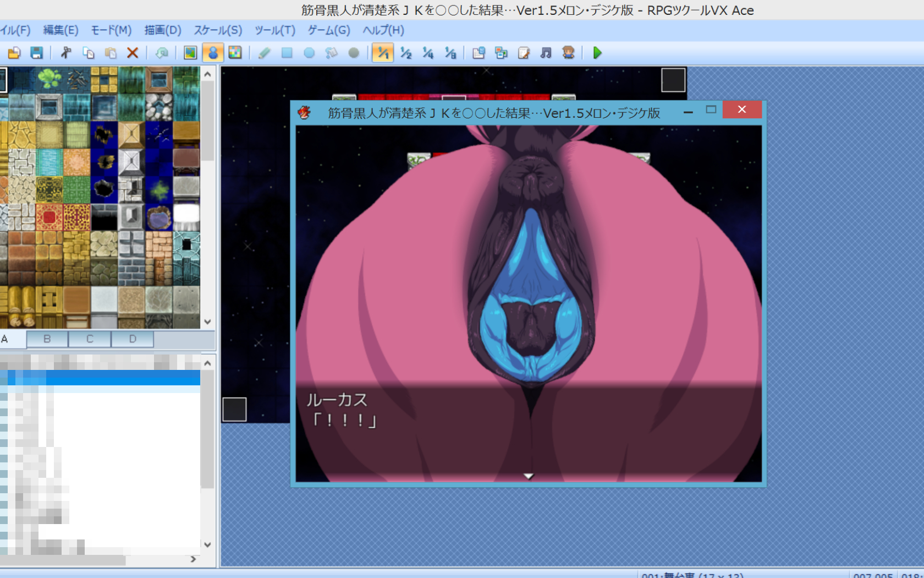Close the game playtest window
This screenshot has width=924, height=578.
point(742,110)
